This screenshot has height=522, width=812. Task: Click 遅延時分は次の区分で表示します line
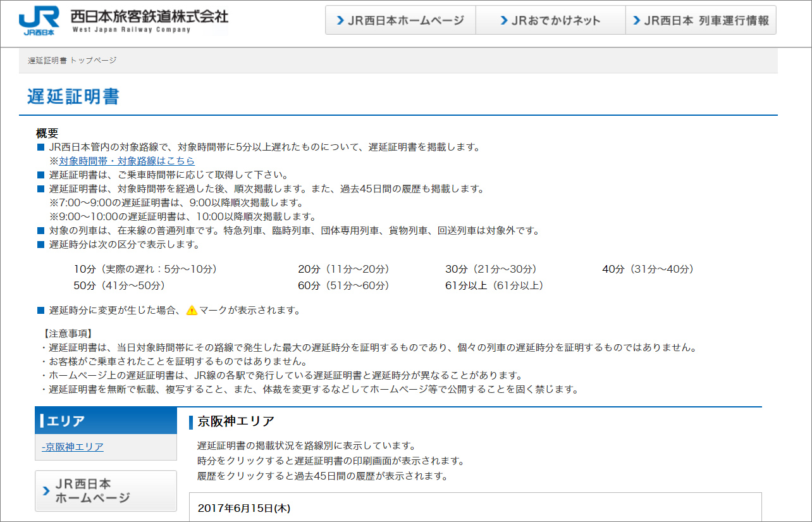pos(124,245)
